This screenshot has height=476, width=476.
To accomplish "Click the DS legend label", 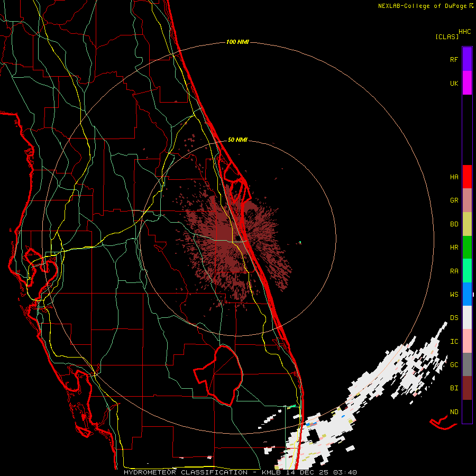I will click(454, 318).
